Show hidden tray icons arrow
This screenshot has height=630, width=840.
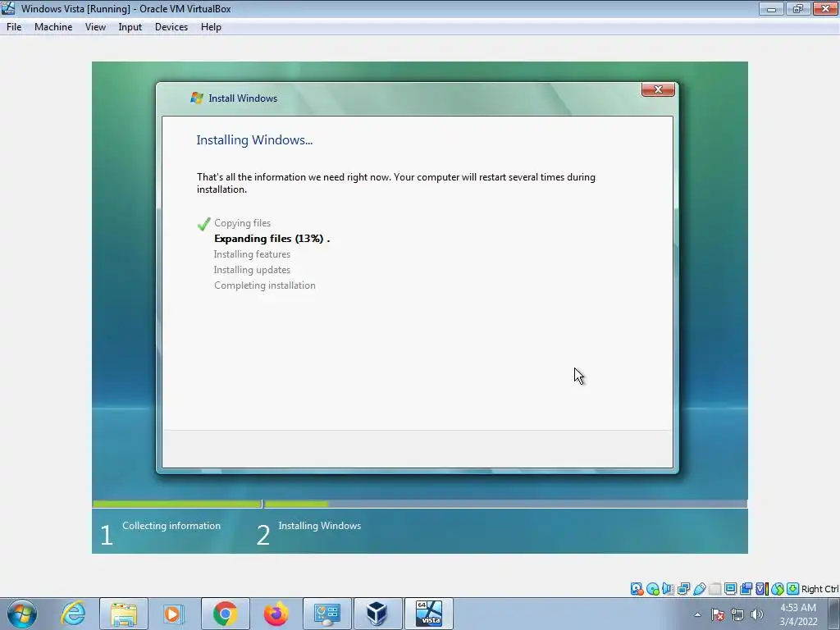(697, 614)
